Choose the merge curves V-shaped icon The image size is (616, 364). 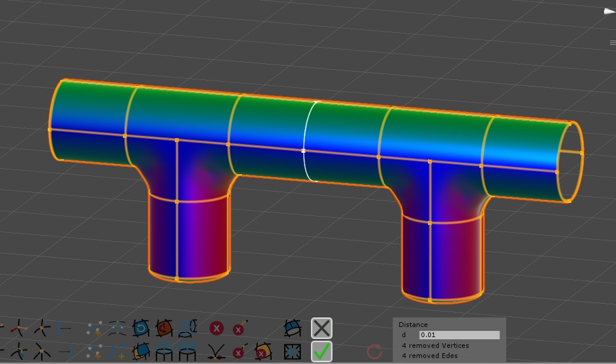[217, 351]
